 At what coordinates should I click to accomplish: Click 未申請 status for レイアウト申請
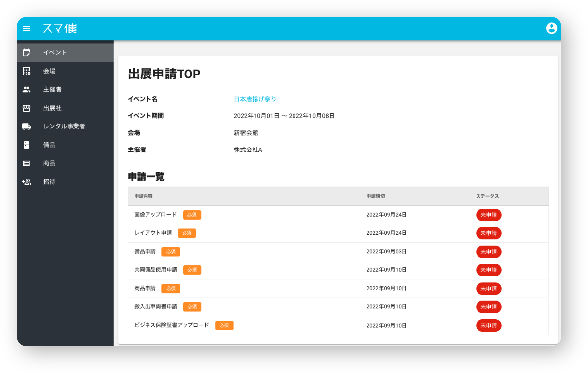(x=488, y=233)
